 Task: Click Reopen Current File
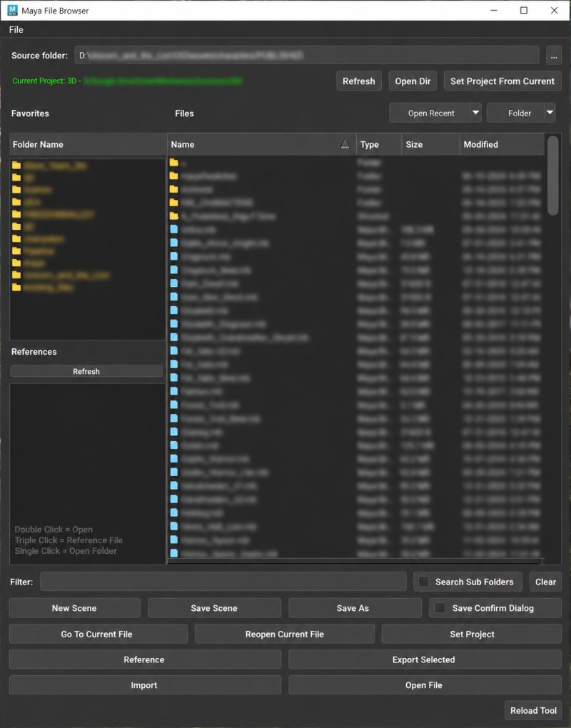(285, 635)
